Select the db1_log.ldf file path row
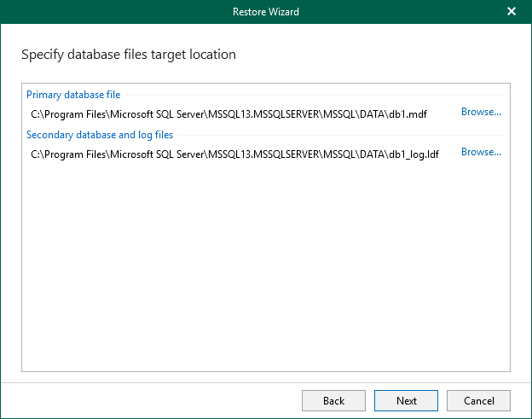 (234, 153)
